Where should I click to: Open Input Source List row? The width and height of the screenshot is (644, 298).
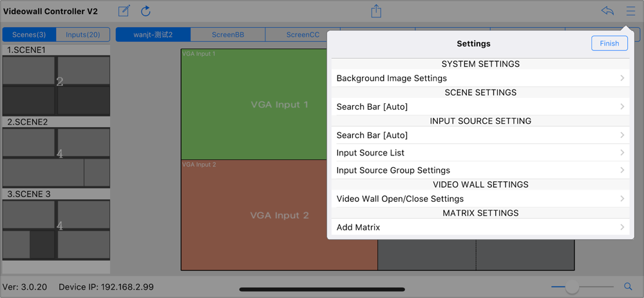(480, 153)
